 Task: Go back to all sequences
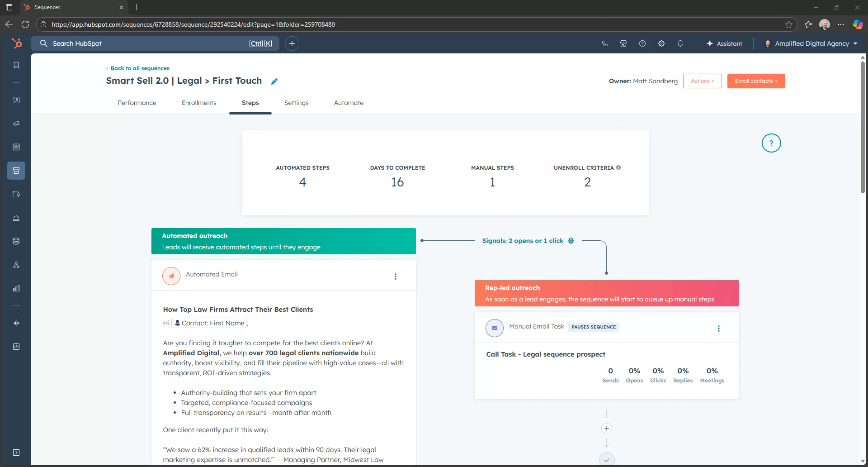click(x=139, y=68)
